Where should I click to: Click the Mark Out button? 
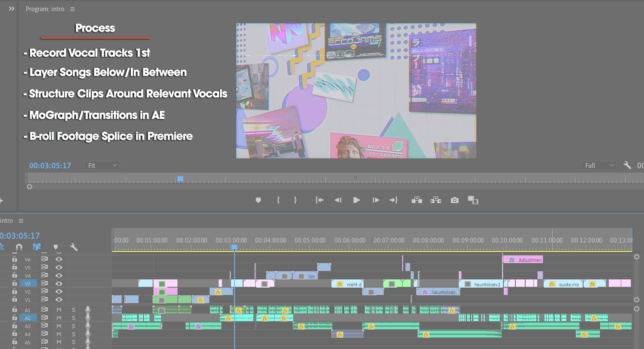[295, 200]
